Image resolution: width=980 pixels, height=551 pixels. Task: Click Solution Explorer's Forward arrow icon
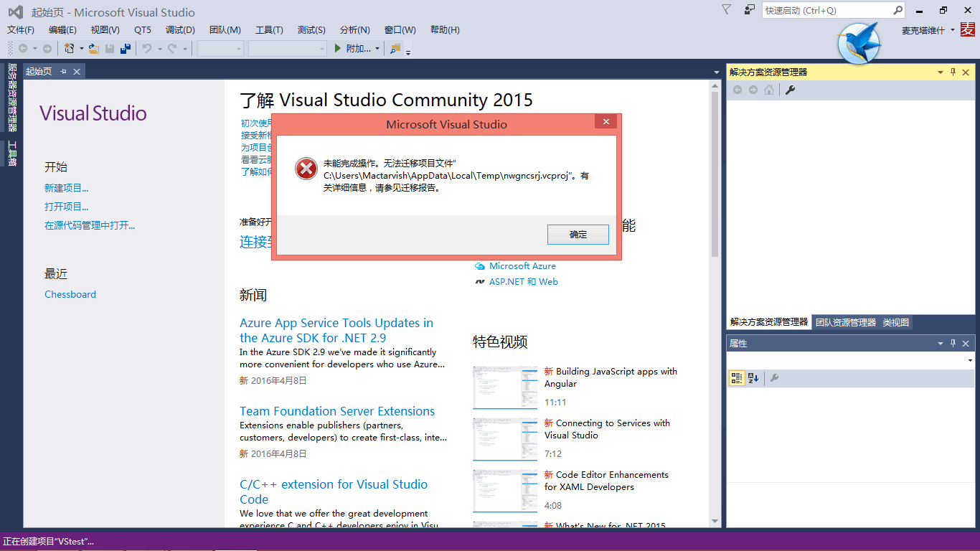click(x=753, y=90)
